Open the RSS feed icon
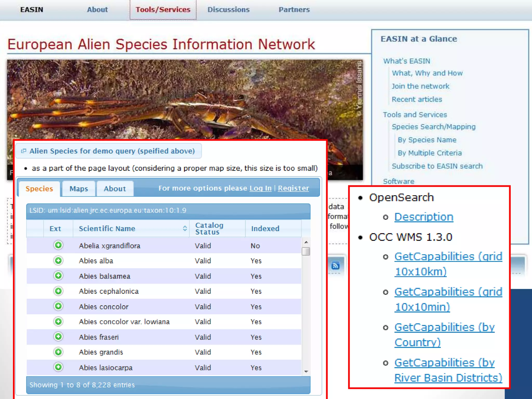Screen dimensions: 532x399 pyautogui.click(x=335, y=266)
